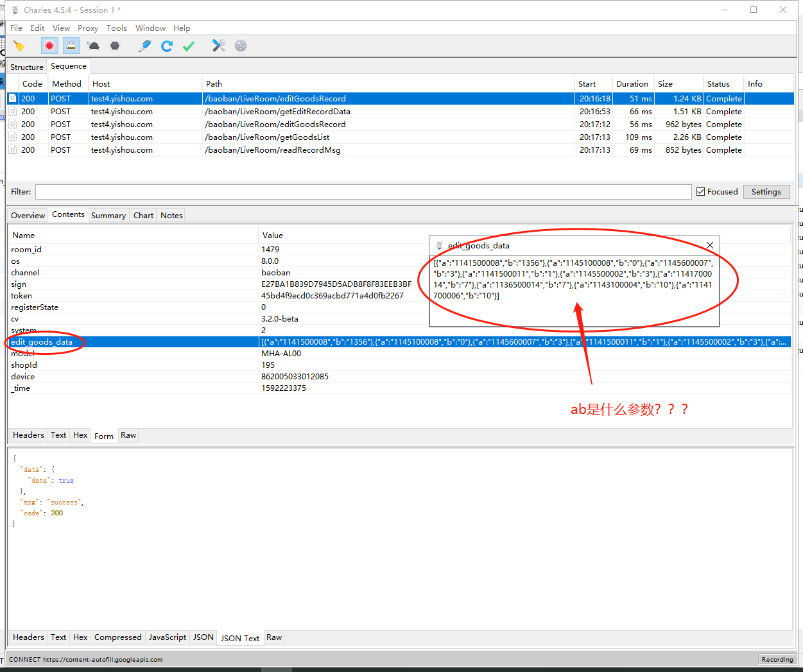The height and width of the screenshot is (672, 803).
Task: Open Tools via wrench and screwdriver icon
Action: (x=219, y=46)
